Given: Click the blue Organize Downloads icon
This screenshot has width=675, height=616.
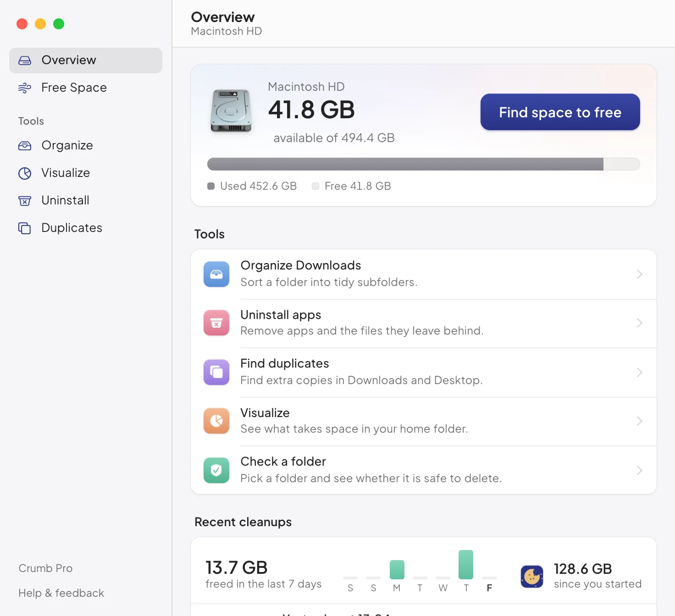Looking at the screenshot, I should click(216, 274).
